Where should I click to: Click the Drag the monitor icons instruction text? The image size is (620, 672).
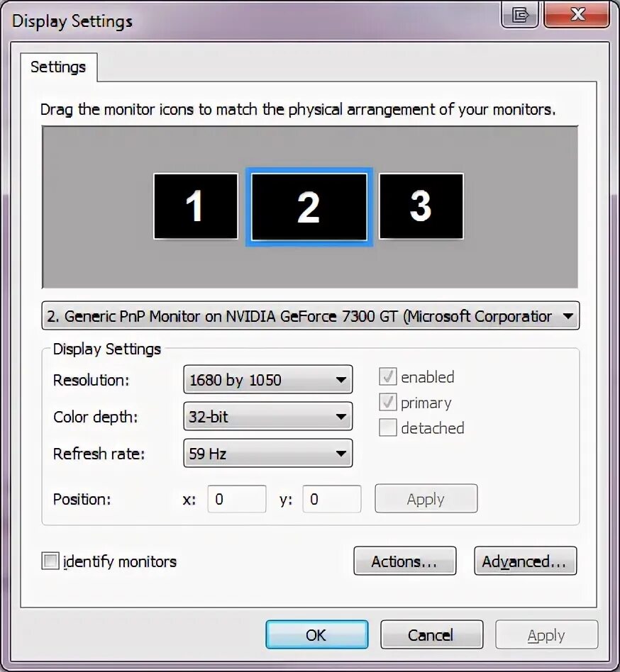click(298, 110)
